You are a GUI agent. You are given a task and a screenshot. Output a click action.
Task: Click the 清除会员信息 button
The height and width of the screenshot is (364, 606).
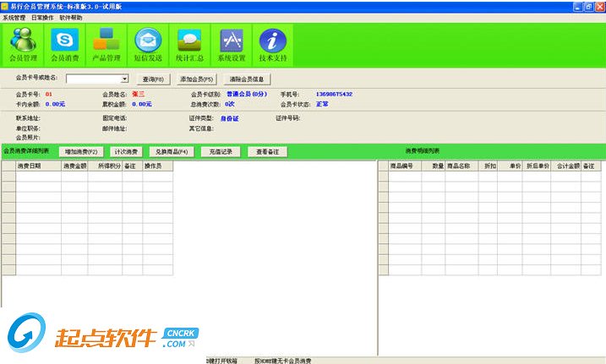pos(247,79)
